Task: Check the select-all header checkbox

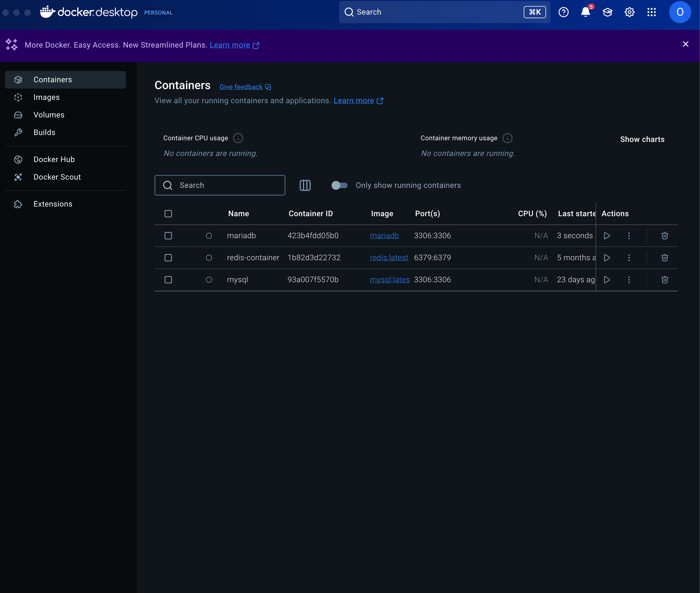Action: click(x=168, y=214)
